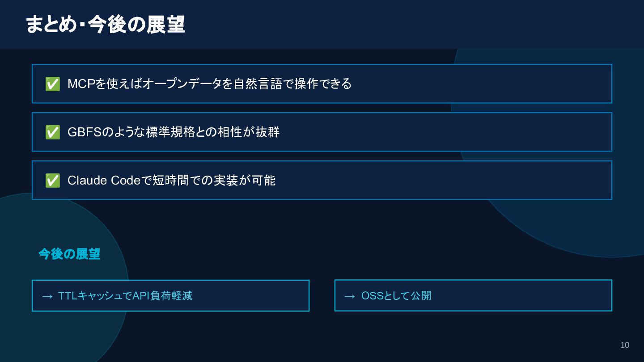Click the arrow icon before OSSとして公開
Image resolution: width=644 pixels, height=362 pixels.
[x=350, y=296]
